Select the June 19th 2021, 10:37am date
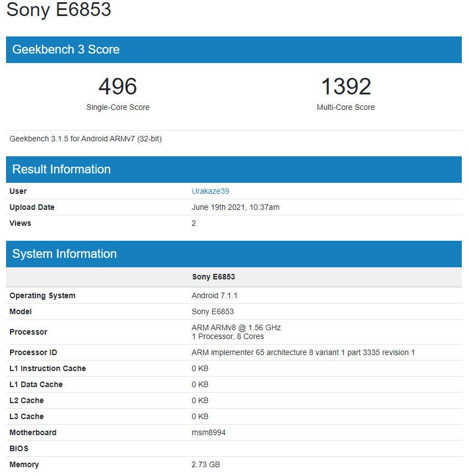 coord(235,207)
